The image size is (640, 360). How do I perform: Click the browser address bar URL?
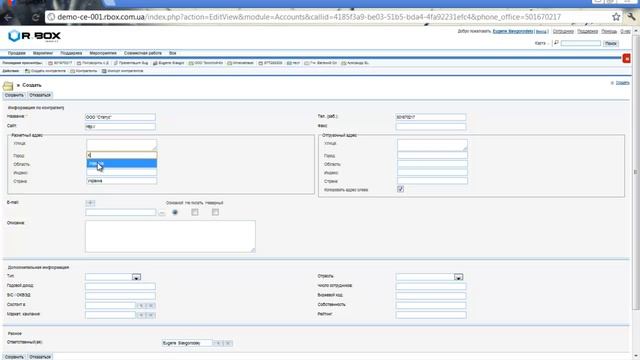pos(309,17)
